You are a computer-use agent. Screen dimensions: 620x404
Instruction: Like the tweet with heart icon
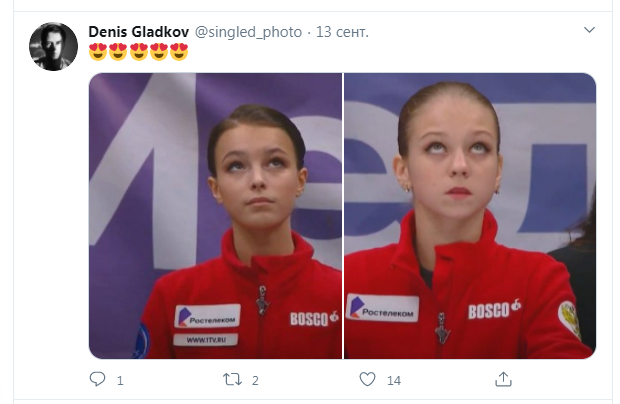pyautogui.click(x=367, y=379)
